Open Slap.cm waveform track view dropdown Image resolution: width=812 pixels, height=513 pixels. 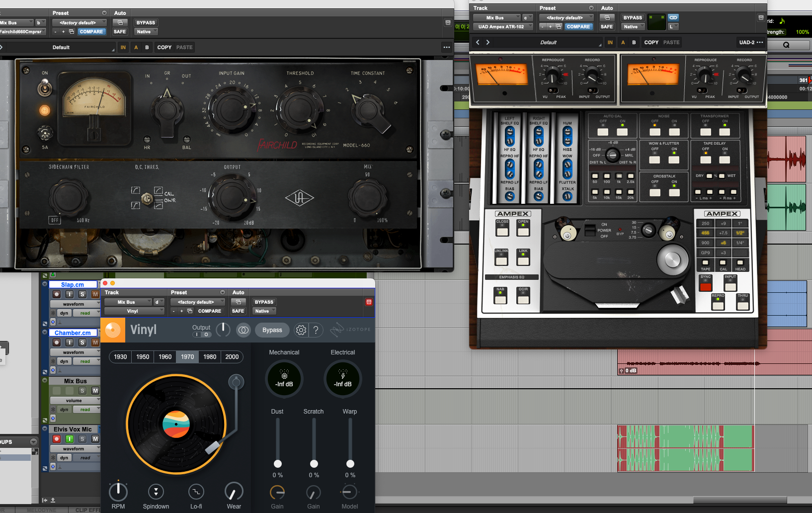[76, 304]
